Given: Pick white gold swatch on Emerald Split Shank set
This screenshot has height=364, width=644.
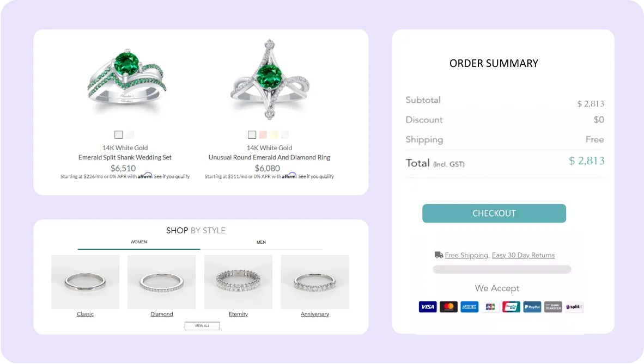Looking at the screenshot, I should coord(118,134).
